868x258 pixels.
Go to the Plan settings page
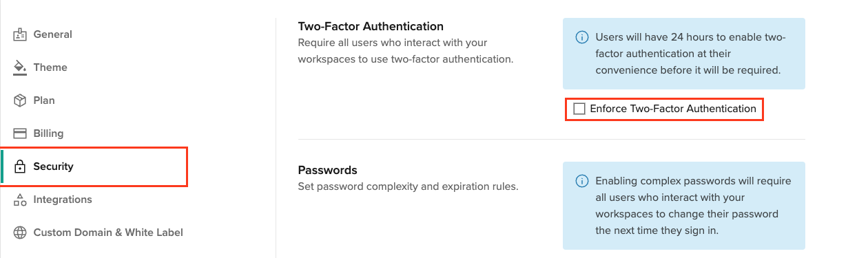(94, 100)
